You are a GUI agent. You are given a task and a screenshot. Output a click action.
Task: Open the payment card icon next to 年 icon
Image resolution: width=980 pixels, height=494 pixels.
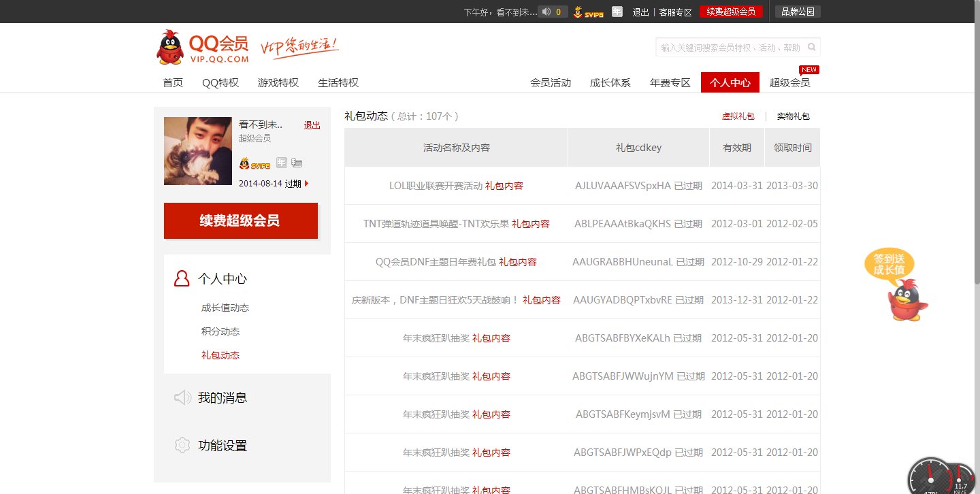click(297, 163)
